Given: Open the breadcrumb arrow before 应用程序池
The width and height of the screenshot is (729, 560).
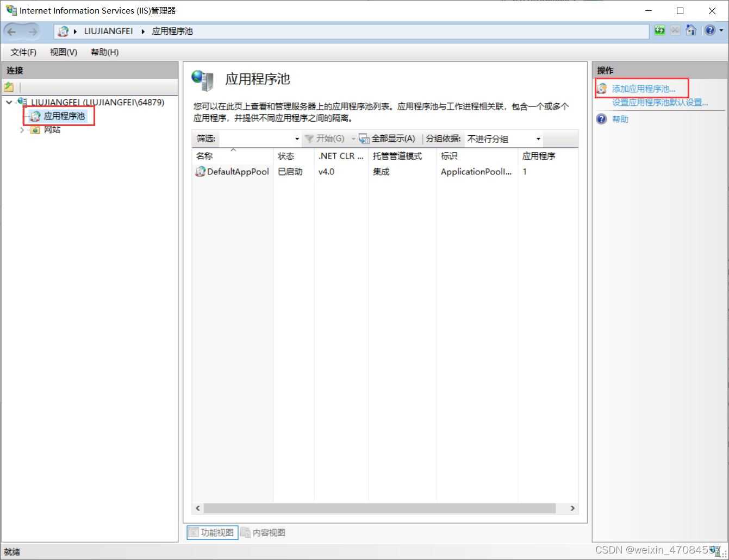Looking at the screenshot, I should pos(143,32).
